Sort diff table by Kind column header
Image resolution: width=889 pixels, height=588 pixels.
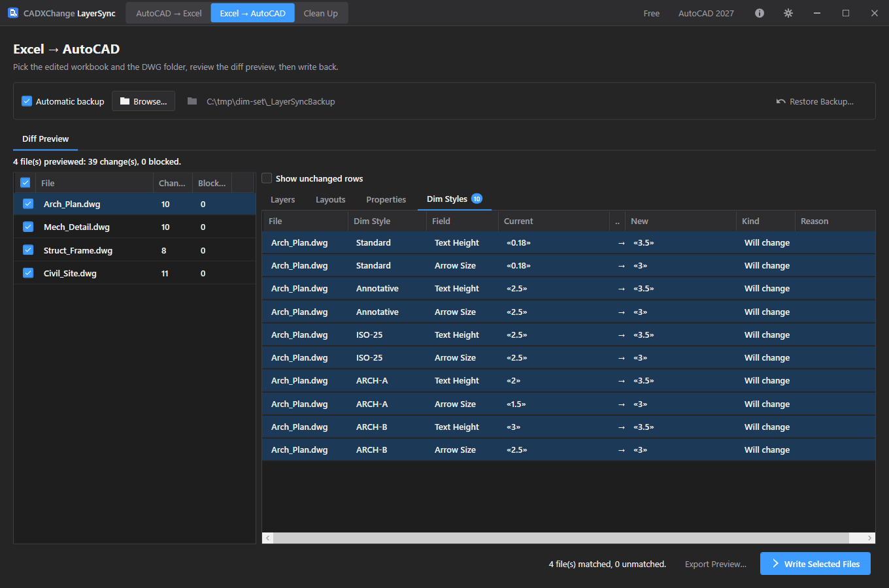(x=765, y=221)
